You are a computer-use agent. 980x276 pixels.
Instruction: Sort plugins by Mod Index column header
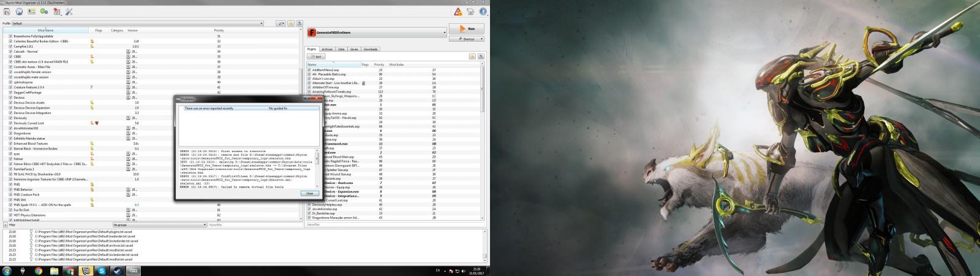pyautogui.click(x=396, y=64)
